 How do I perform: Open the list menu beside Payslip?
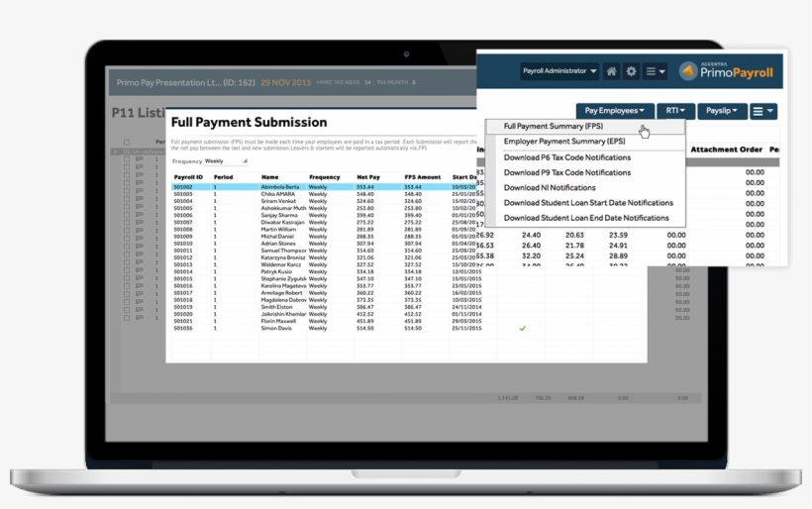click(x=763, y=111)
